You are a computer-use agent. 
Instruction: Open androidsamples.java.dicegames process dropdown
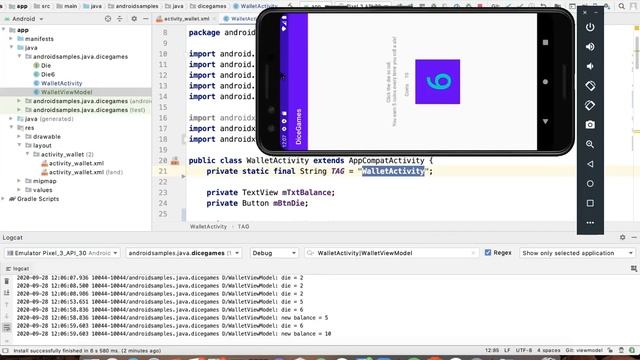(x=183, y=253)
